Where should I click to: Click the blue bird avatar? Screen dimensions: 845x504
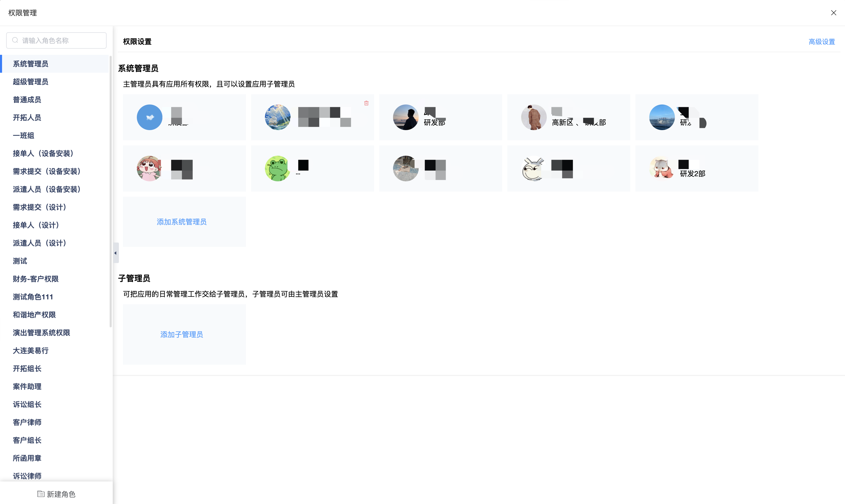click(x=149, y=117)
